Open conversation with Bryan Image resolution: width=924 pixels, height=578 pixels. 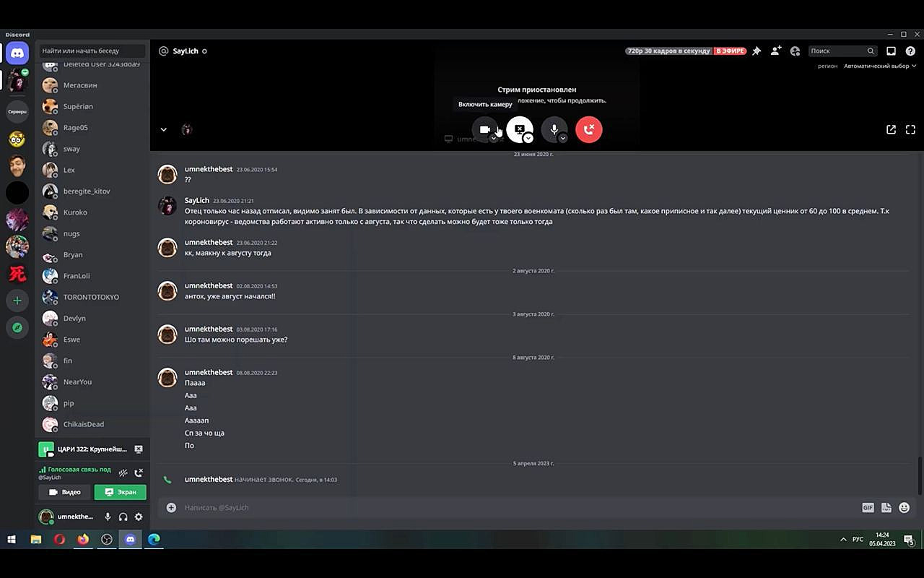coord(92,255)
